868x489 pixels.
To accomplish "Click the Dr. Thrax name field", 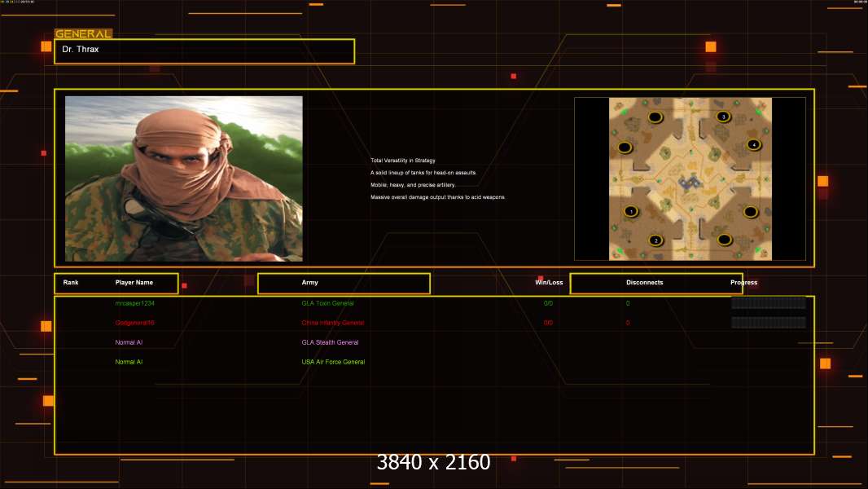I will pyautogui.click(x=204, y=51).
